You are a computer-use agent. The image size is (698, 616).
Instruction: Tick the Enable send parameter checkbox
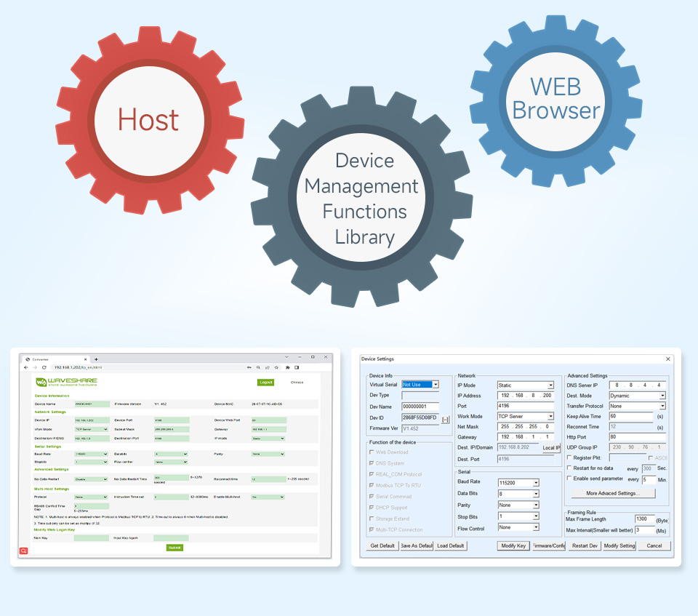pyautogui.click(x=569, y=478)
